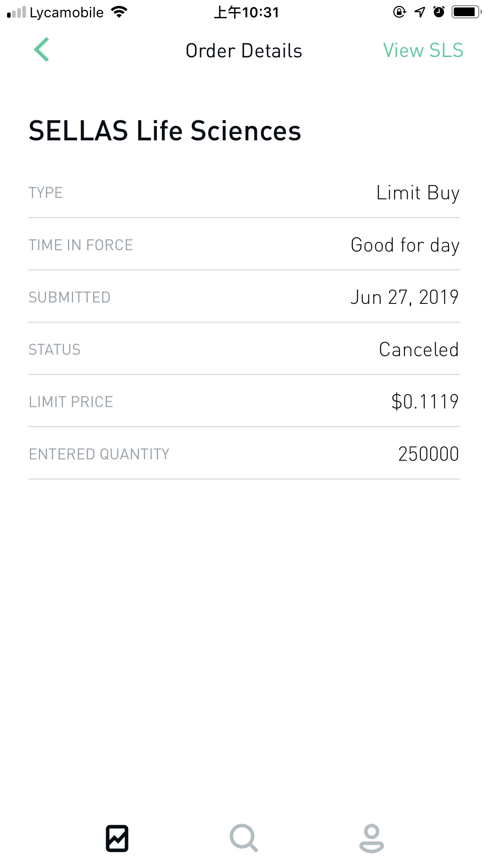Tap the Limit Buy type value
Image resolution: width=488 pixels, height=868 pixels.
pos(418,193)
